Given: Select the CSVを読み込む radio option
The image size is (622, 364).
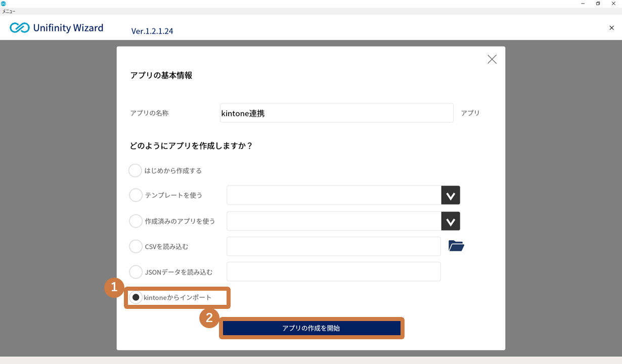Looking at the screenshot, I should (136, 246).
